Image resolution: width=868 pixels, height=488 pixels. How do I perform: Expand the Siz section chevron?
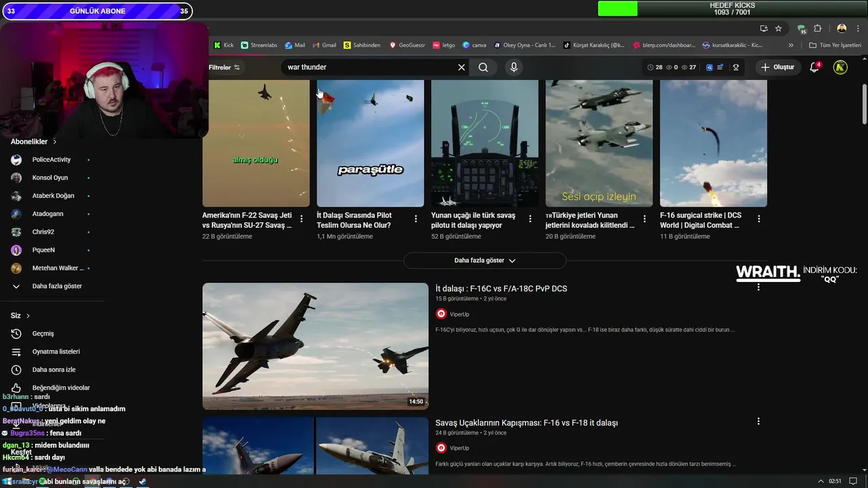tap(28, 316)
